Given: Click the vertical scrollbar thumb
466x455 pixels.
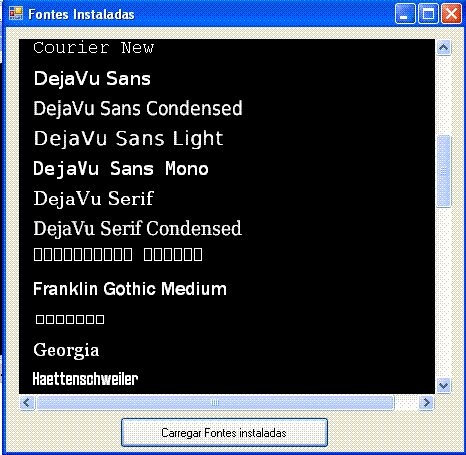Looking at the screenshot, I should tap(443, 171).
